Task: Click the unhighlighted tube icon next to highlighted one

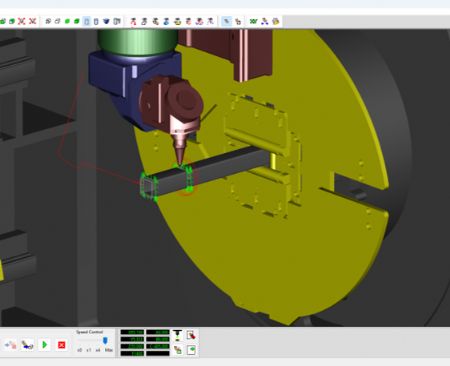Action: [96, 21]
